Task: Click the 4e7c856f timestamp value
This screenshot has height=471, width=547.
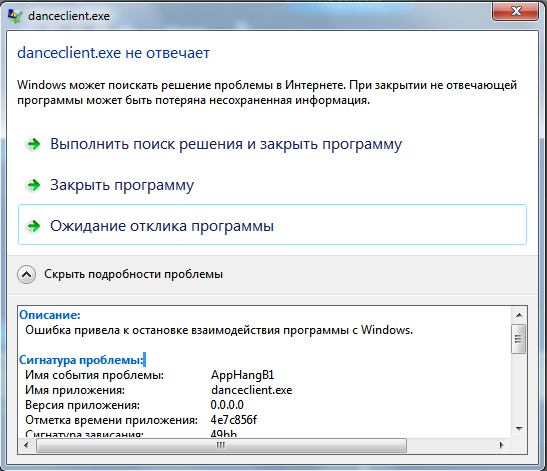Action: [234, 420]
